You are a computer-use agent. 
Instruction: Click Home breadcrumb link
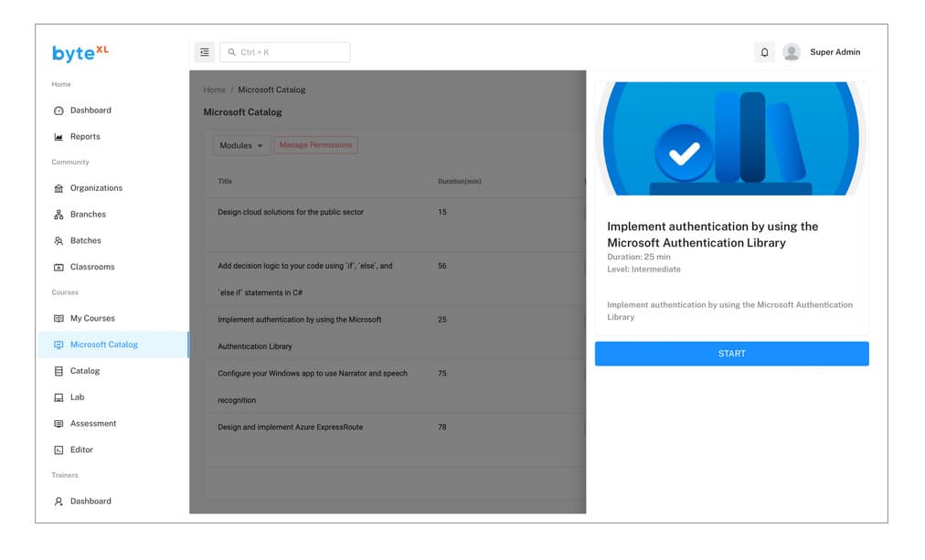pyautogui.click(x=214, y=90)
